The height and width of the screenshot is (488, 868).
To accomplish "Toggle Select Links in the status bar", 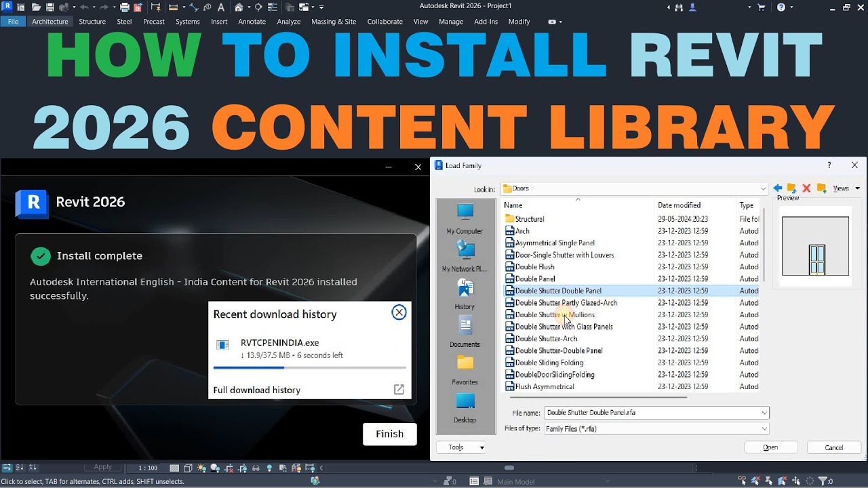I will click(742, 481).
